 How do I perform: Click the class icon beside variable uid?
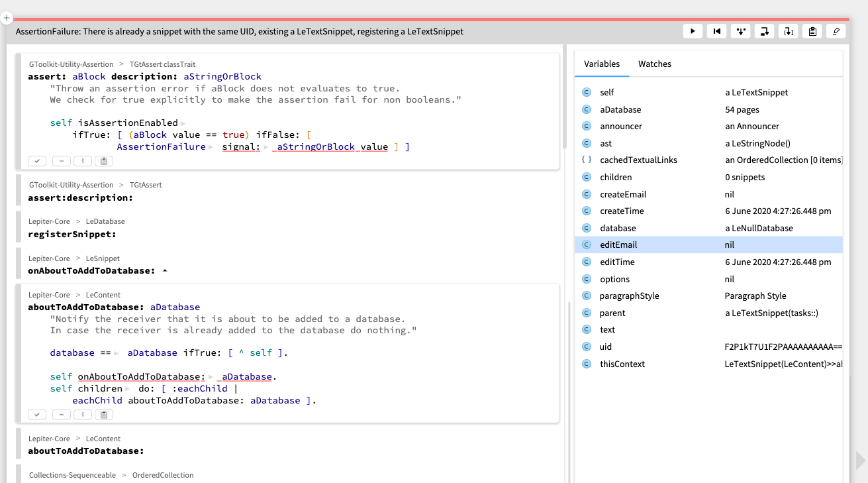(586, 347)
